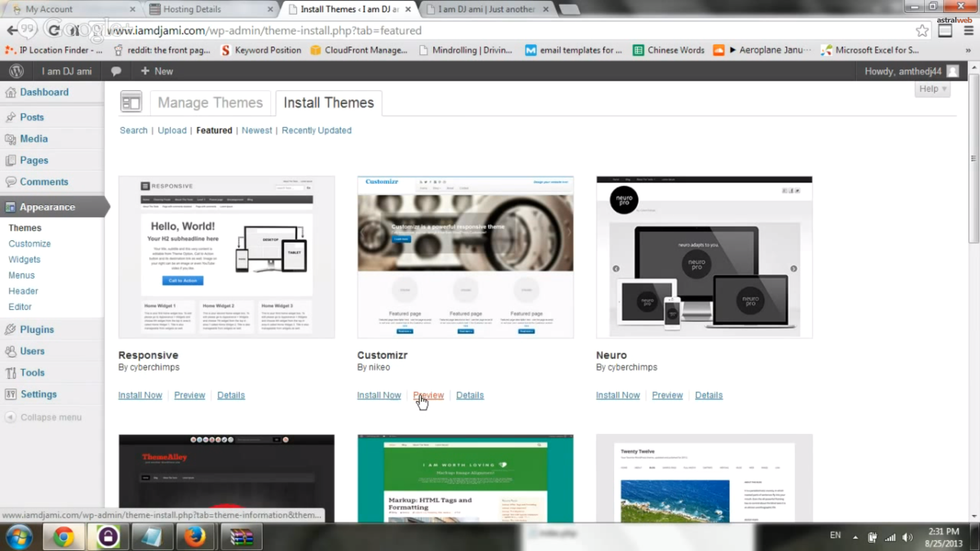
Task: Click the Twenty Twelve theme thumbnail
Action: pos(704,478)
